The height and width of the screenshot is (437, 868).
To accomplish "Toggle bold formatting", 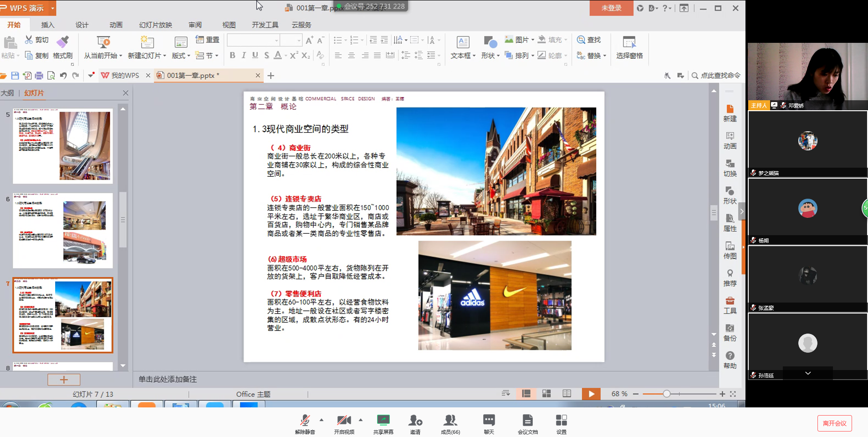I will point(232,56).
